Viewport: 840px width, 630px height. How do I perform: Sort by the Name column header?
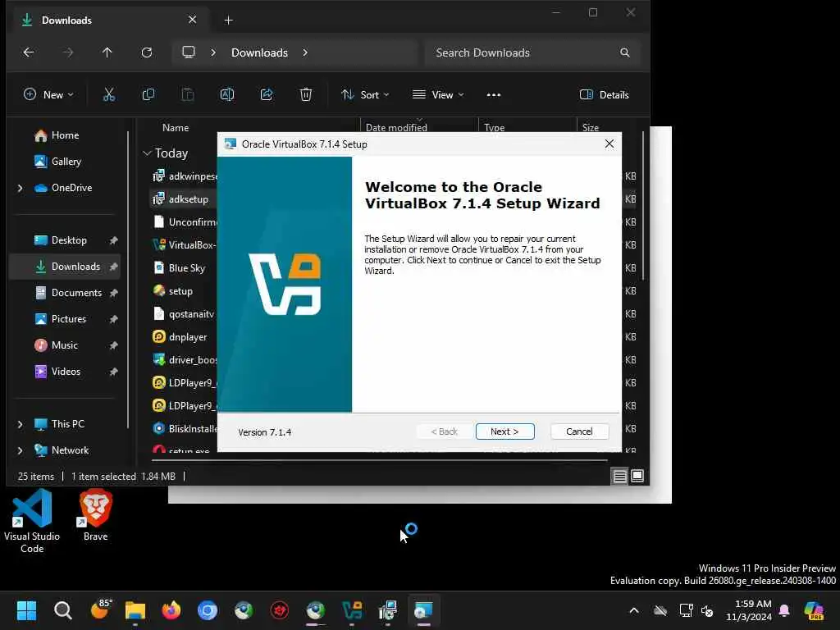pos(176,127)
